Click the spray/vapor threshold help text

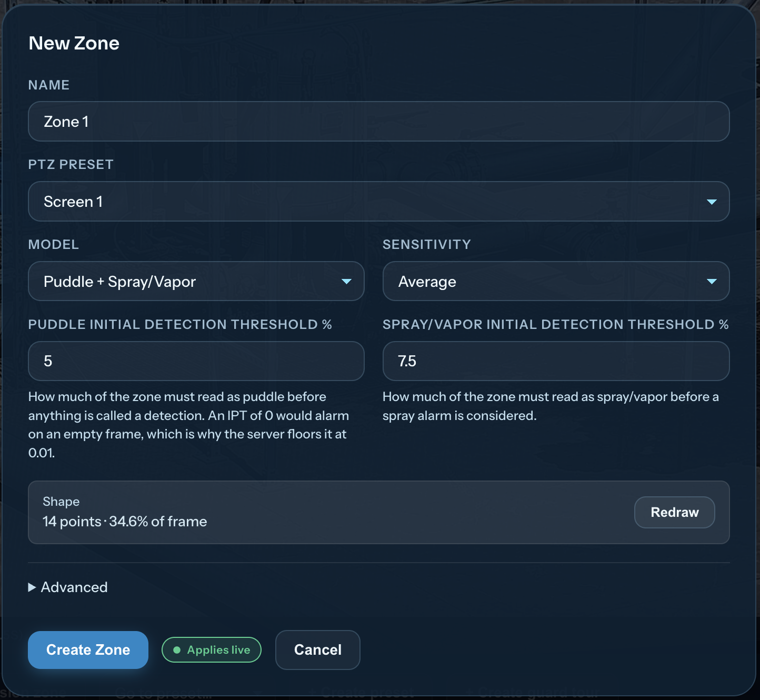pyautogui.click(x=551, y=406)
